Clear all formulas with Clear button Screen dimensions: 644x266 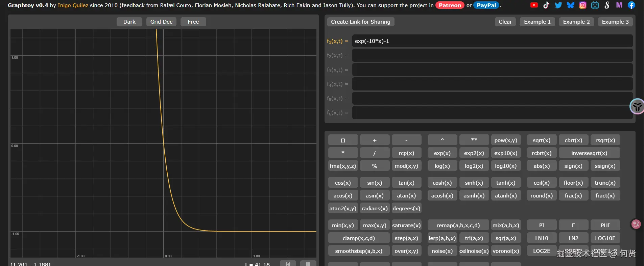pyautogui.click(x=505, y=22)
